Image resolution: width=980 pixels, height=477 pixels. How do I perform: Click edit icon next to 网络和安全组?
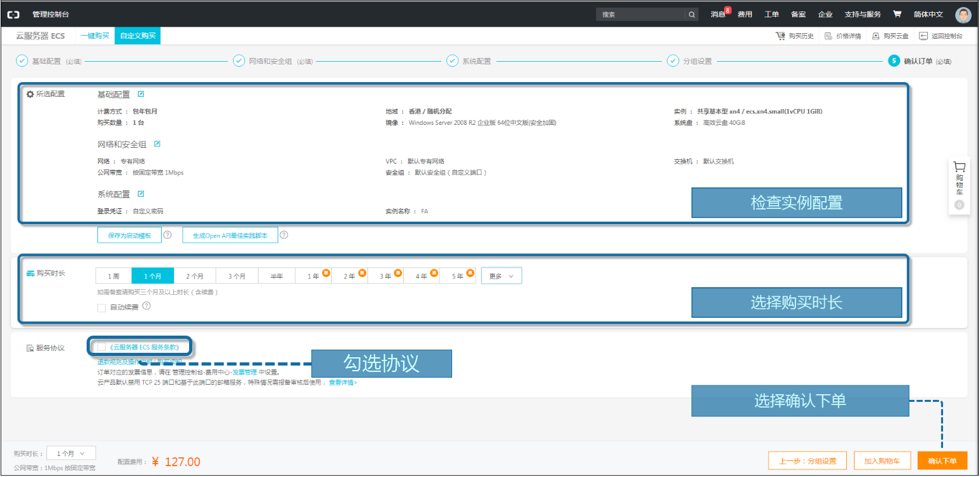click(157, 144)
